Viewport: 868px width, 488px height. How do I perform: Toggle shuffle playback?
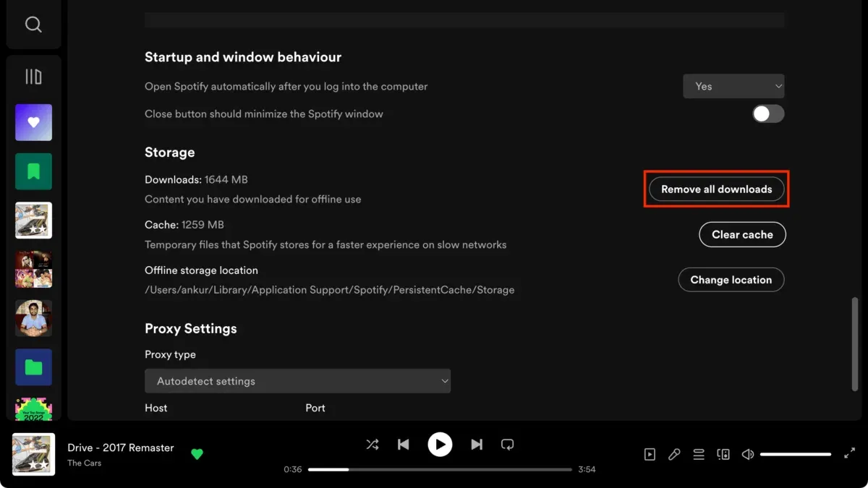click(373, 445)
